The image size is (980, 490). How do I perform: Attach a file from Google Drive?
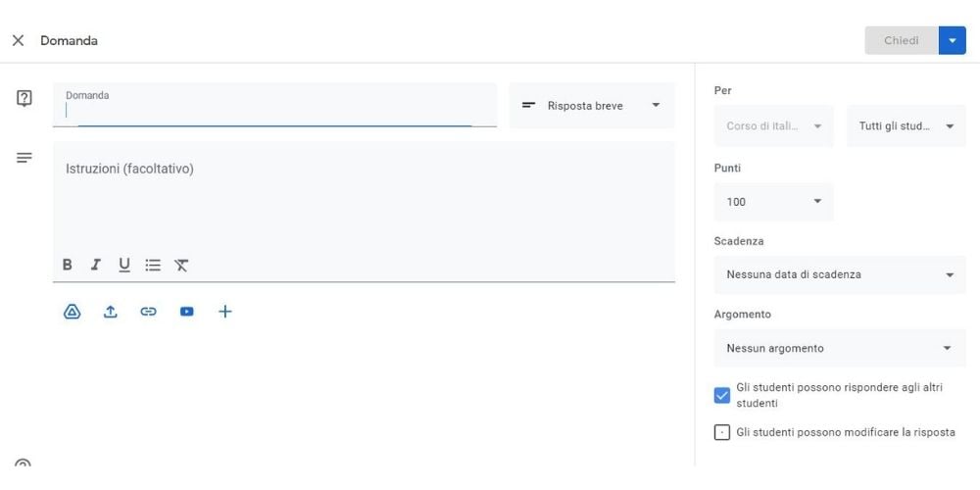(x=72, y=312)
